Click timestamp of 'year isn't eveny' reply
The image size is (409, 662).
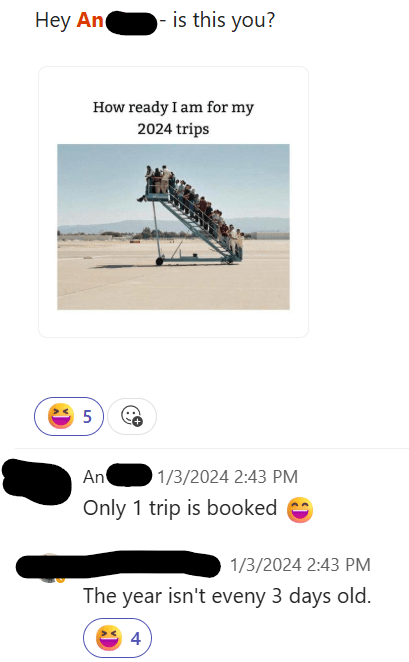(x=300, y=565)
